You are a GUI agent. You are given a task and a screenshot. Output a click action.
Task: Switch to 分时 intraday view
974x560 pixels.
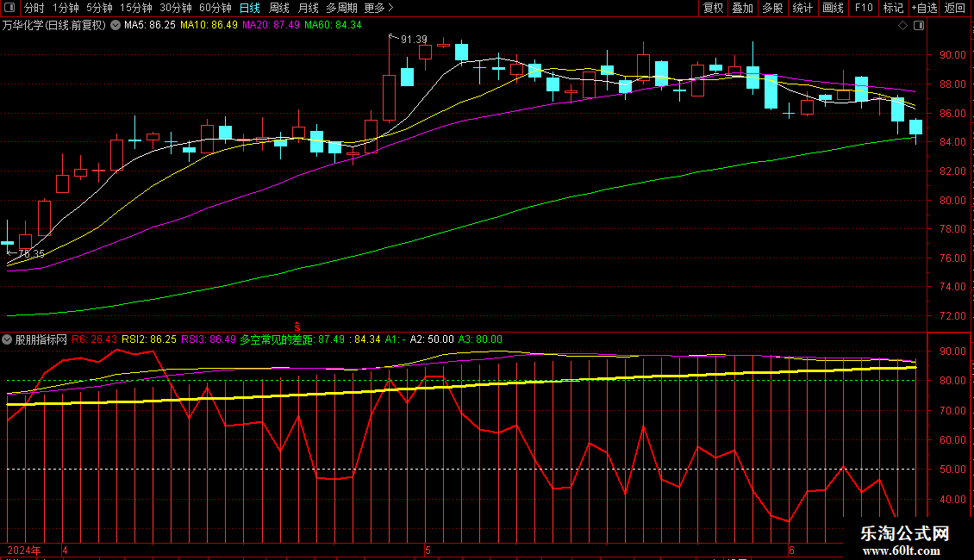point(34,8)
